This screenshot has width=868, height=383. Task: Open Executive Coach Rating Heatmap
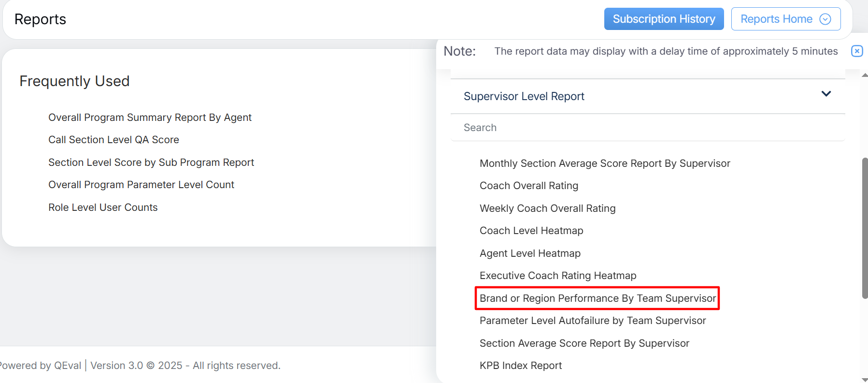click(557, 276)
